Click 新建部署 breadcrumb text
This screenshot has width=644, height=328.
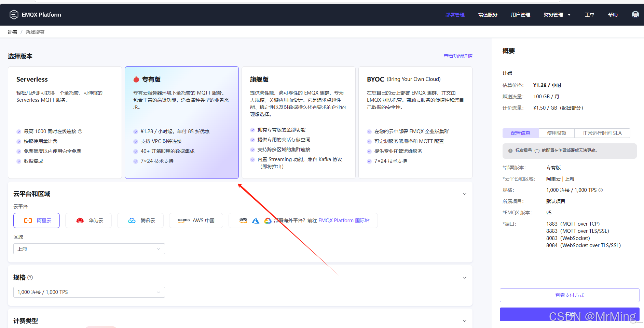35,32
